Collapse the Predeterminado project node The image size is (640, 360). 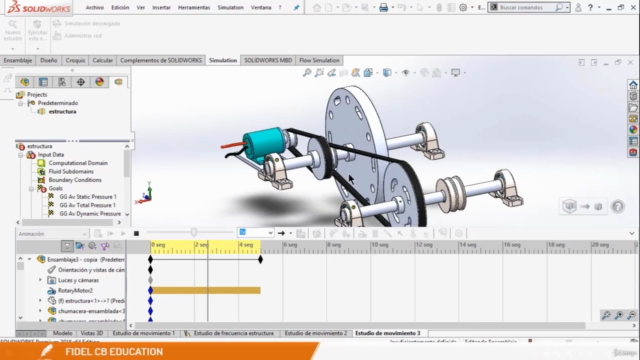(20, 103)
